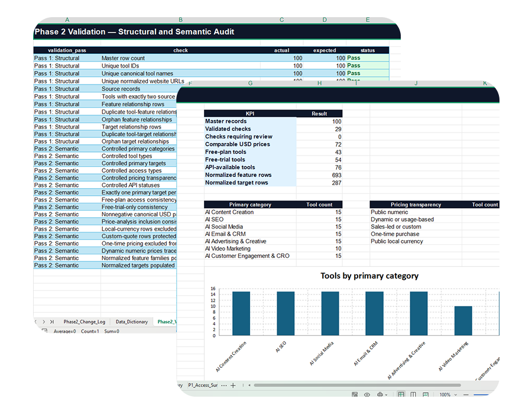
Task: Open the Data_Dictionary sheet tab
Action: point(132,322)
